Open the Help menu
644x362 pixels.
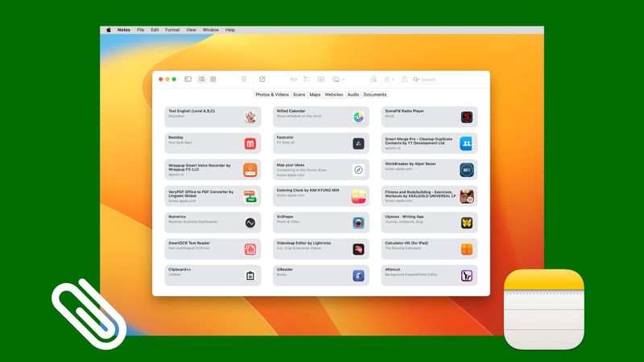click(230, 30)
